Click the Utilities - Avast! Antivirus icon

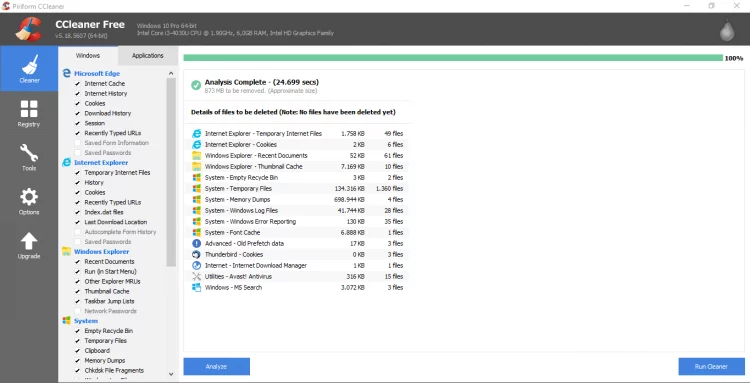coord(196,276)
